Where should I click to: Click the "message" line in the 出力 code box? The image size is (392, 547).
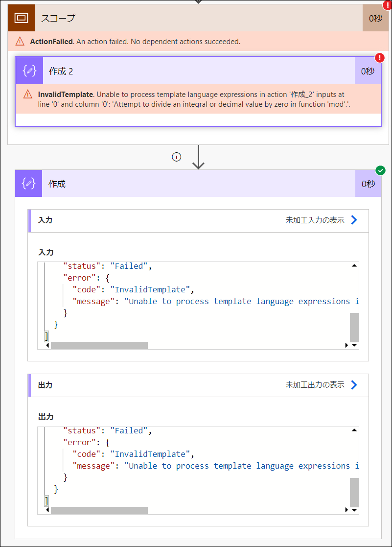coord(215,466)
